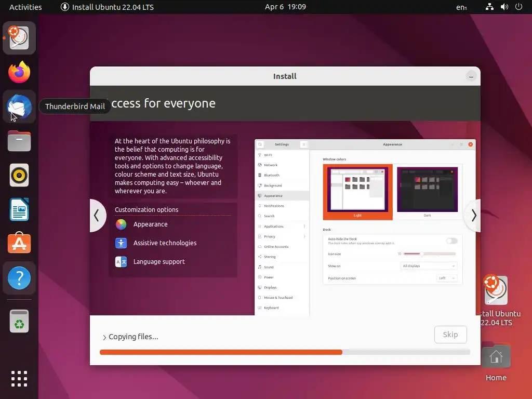The image size is (532, 399).
Task: Close the Appearance settings preview window
Action: click(471, 144)
